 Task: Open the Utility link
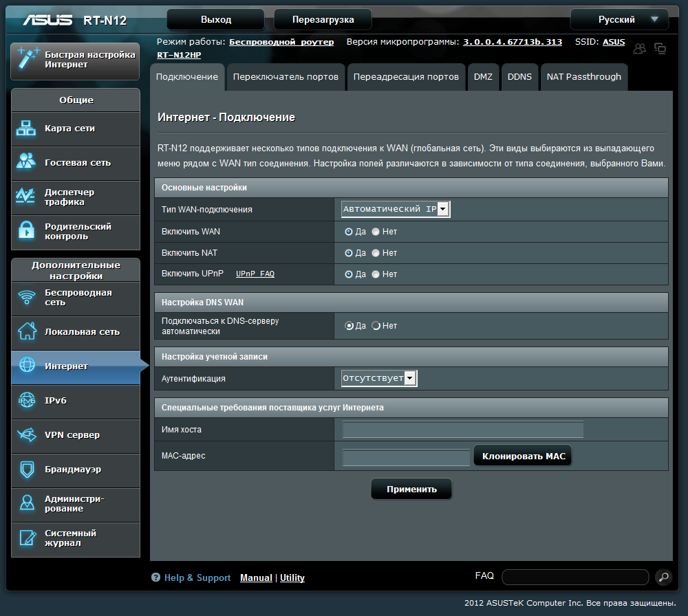click(292, 577)
